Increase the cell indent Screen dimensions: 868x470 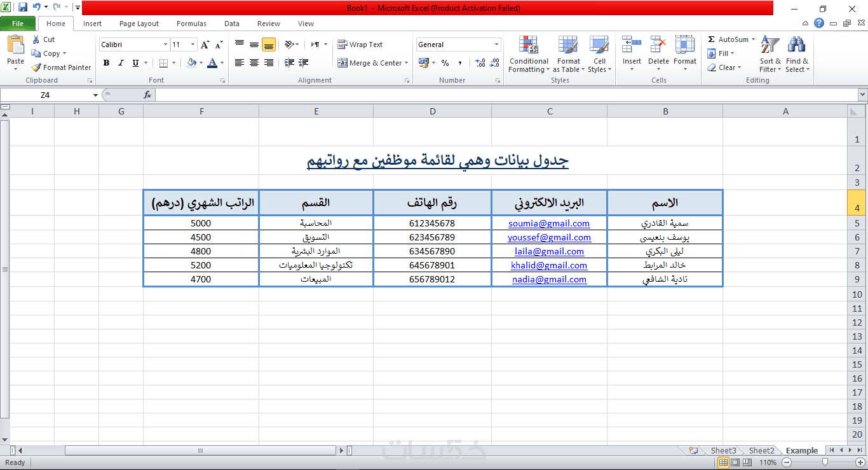coord(304,63)
